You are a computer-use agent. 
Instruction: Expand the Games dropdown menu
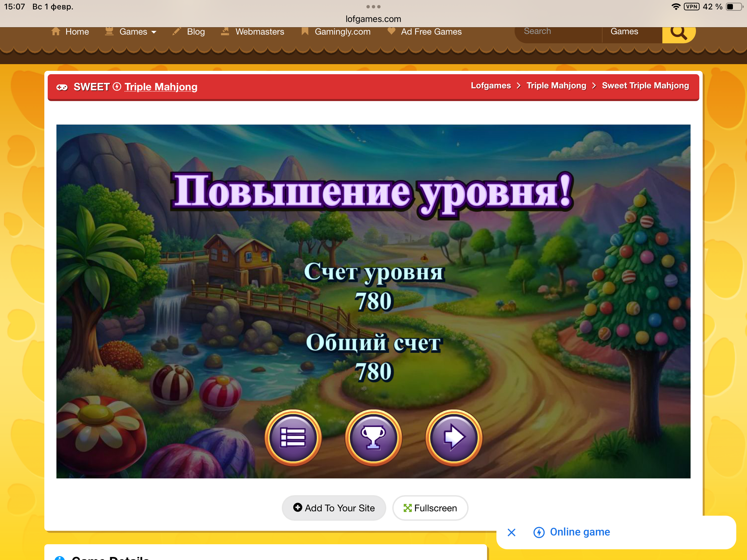pyautogui.click(x=138, y=32)
